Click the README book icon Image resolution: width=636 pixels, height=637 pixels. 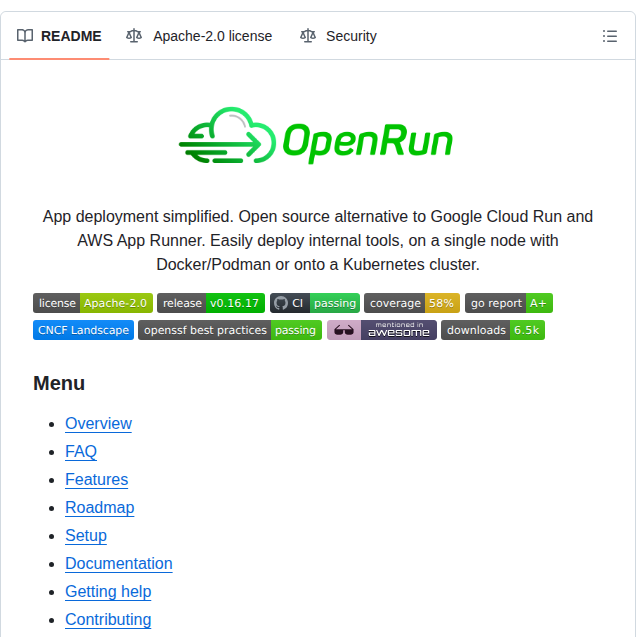25,36
